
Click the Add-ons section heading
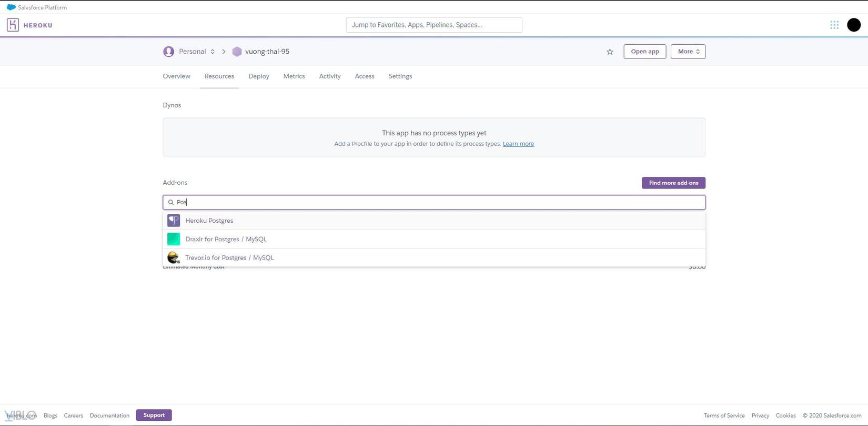pos(175,183)
